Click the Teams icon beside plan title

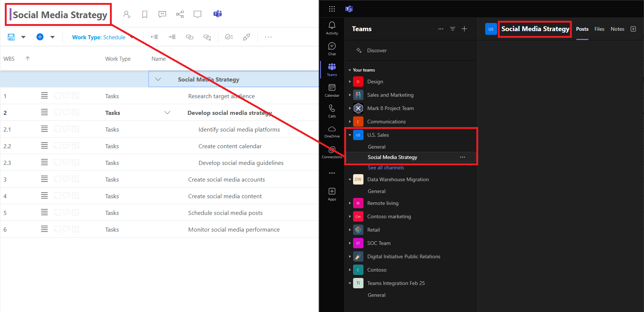[x=218, y=14]
